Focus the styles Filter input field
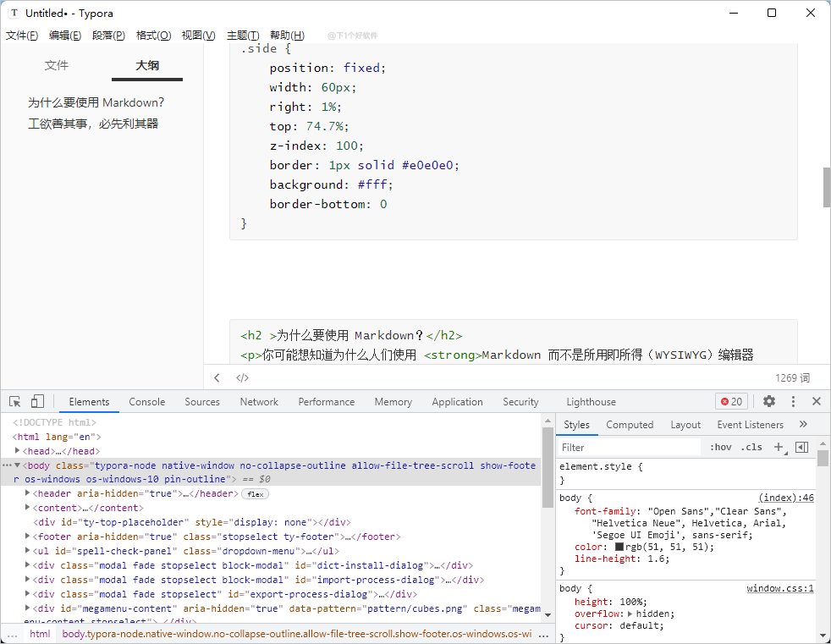Viewport: 831px width, 644px height. pos(630,447)
